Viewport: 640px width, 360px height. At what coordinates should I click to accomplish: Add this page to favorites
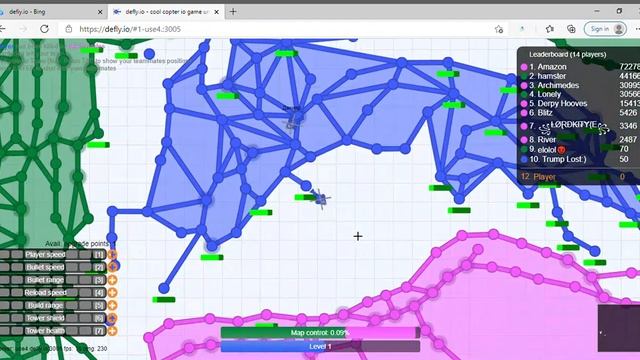[x=499, y=29]
